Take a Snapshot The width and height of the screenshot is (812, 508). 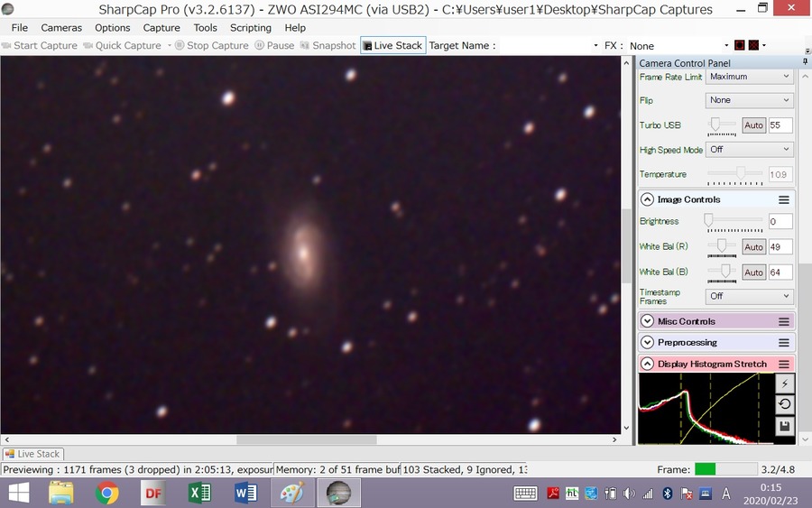328,46
